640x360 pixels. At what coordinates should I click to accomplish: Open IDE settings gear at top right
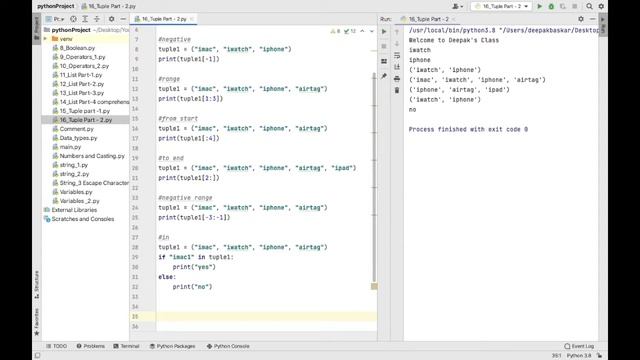(601, 7)
